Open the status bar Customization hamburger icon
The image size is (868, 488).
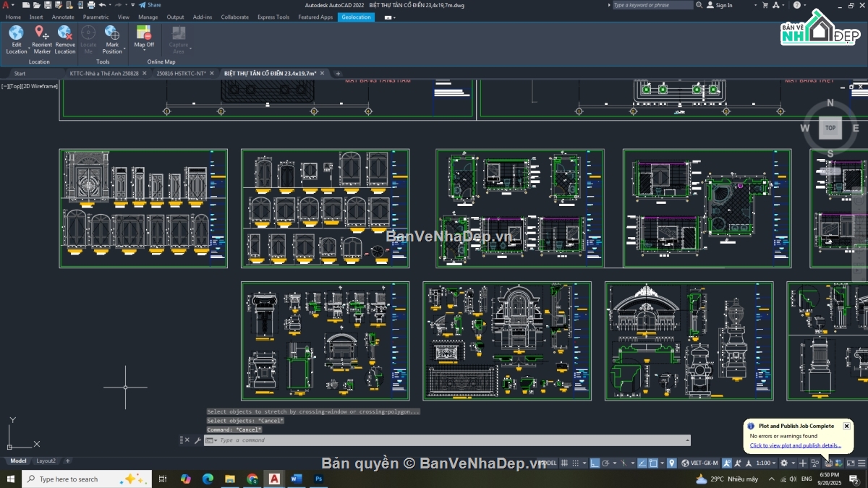click(861, 463)
